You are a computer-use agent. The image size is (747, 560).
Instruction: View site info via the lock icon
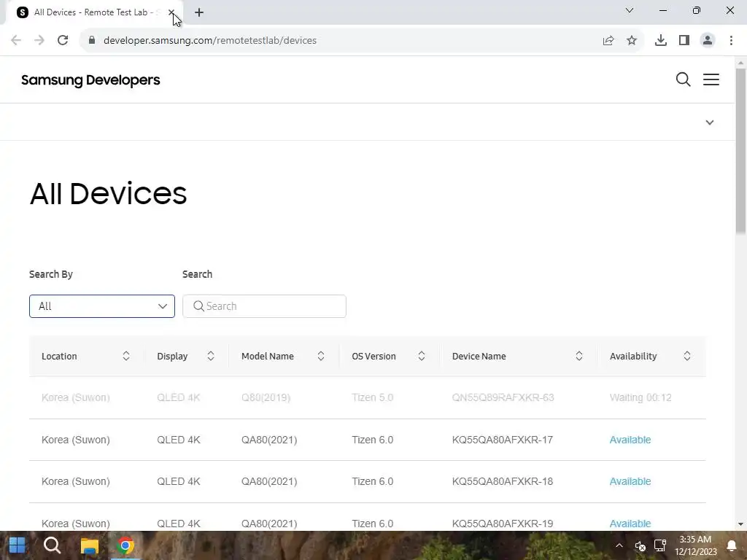click(x=92, y=40)
